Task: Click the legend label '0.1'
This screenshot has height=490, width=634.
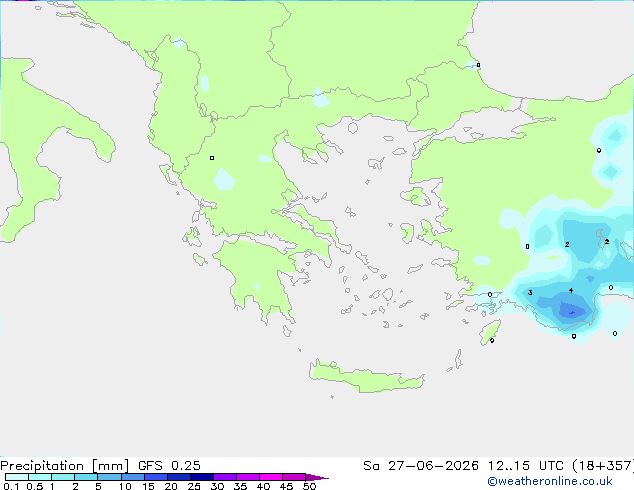Action: click(x=11, y=486)
